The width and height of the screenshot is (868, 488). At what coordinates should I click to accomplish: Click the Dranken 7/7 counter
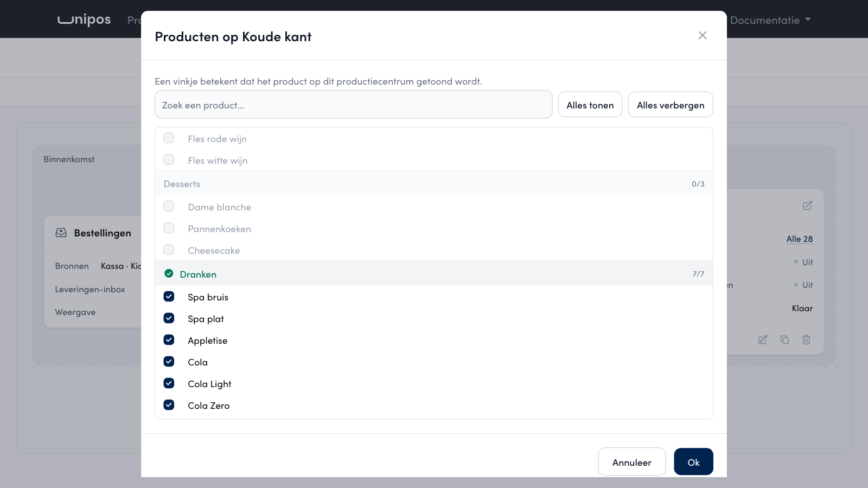[x=698, y=274]
